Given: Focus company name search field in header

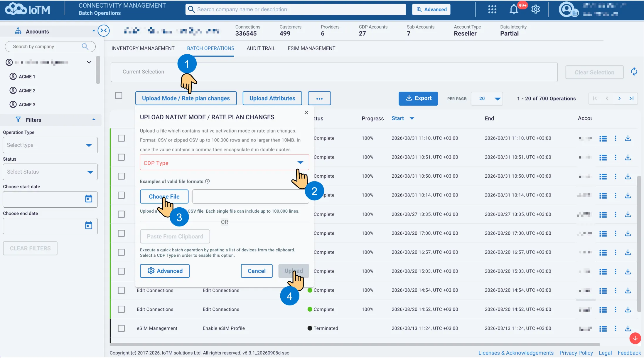Looking at the screenshot, I should click(x=296, y=9).
